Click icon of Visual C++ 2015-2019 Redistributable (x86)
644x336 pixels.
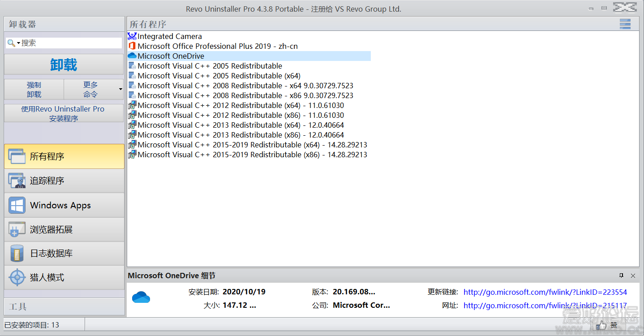(x=132, y=155)
